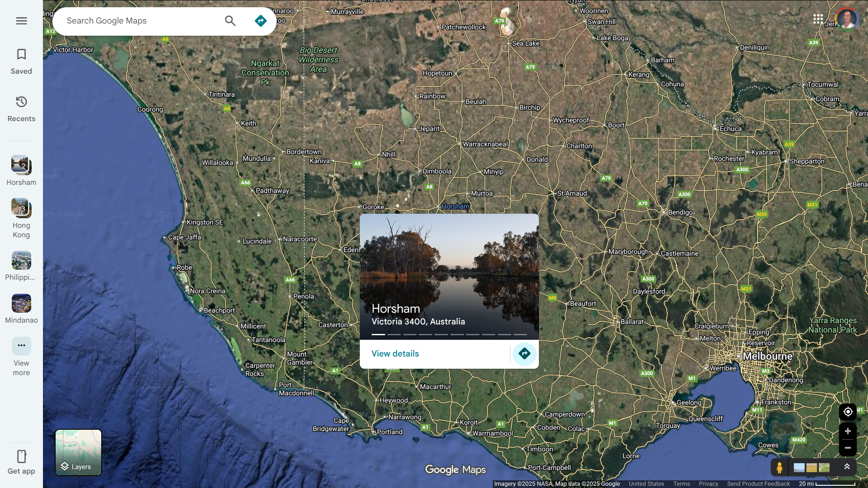The height and width of the screenshot is (488, 868).
Task: Zoom out of the map
Action: [x=848, y=448]
